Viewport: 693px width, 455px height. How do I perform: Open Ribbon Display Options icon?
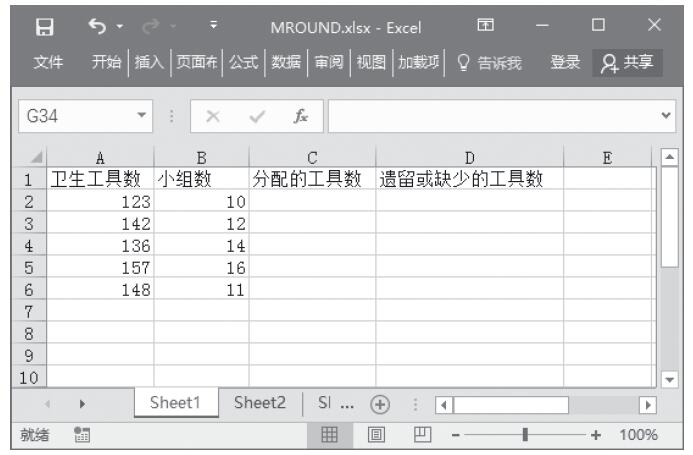click(541, 23)
